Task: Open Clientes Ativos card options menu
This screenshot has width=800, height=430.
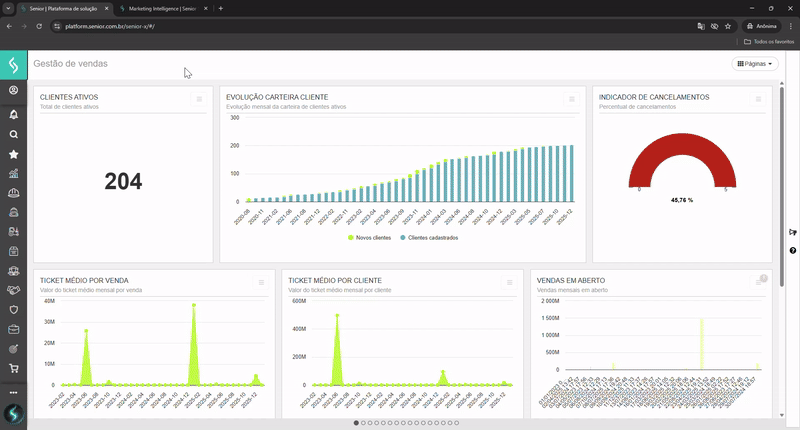Action: click(199, 99)
